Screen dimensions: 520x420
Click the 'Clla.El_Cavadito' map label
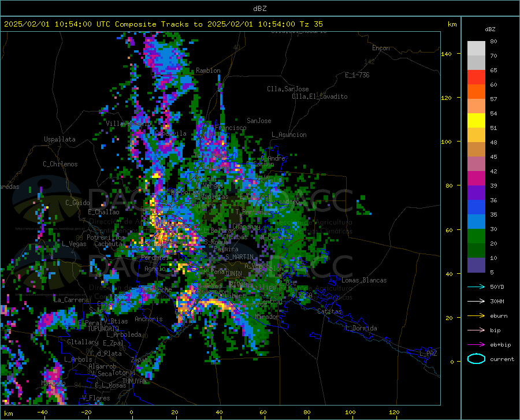click(x=320, y=96)
